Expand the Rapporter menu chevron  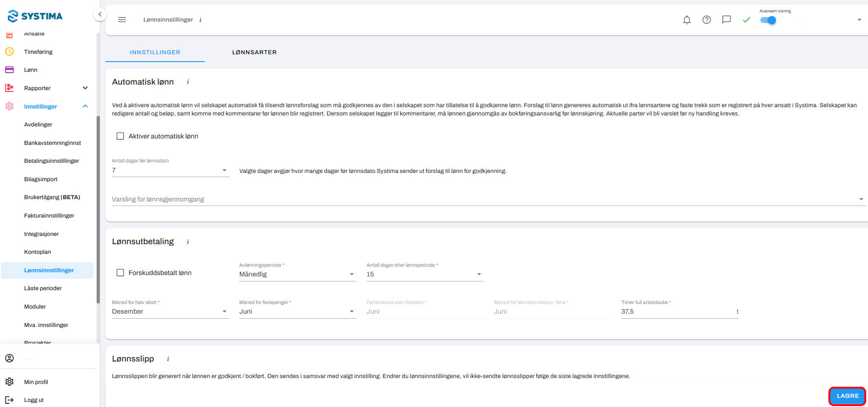point(85,88)
